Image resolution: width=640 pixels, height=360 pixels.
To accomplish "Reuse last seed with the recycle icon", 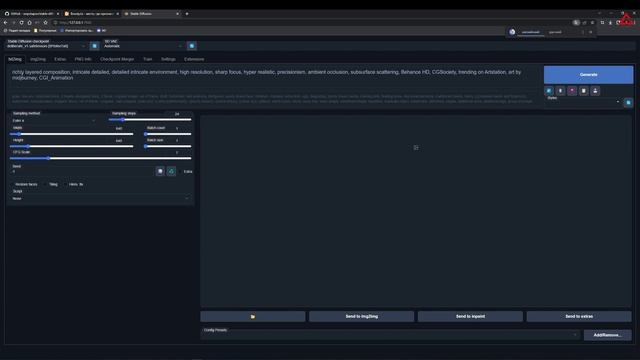I will (x=171, y=171).
